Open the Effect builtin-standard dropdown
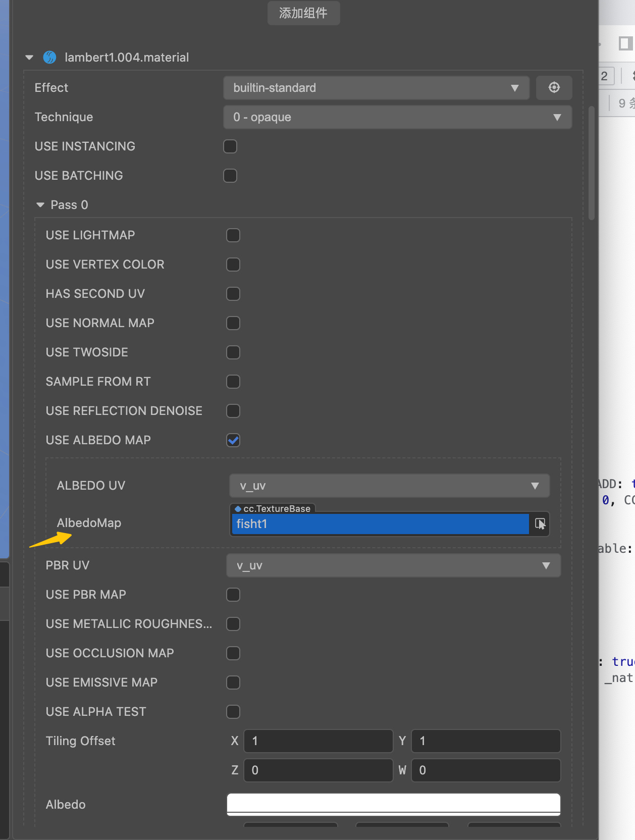635x840 pixels. click(376, 88)
